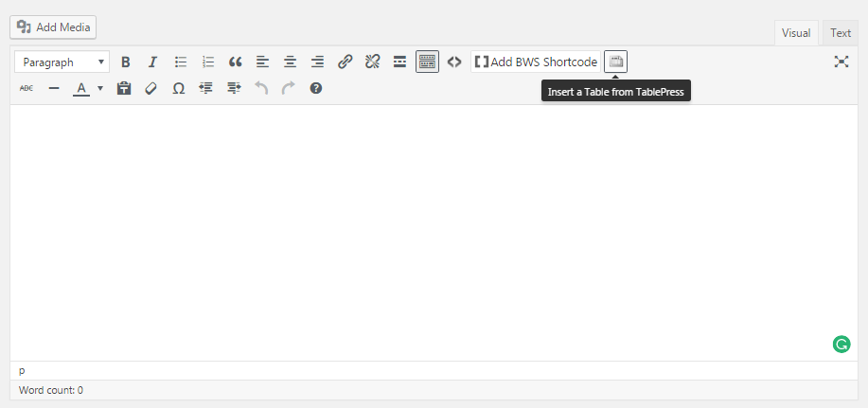Insert or edit a link
The width and height of the screenshot is (868, 408).
pos(345,62)
